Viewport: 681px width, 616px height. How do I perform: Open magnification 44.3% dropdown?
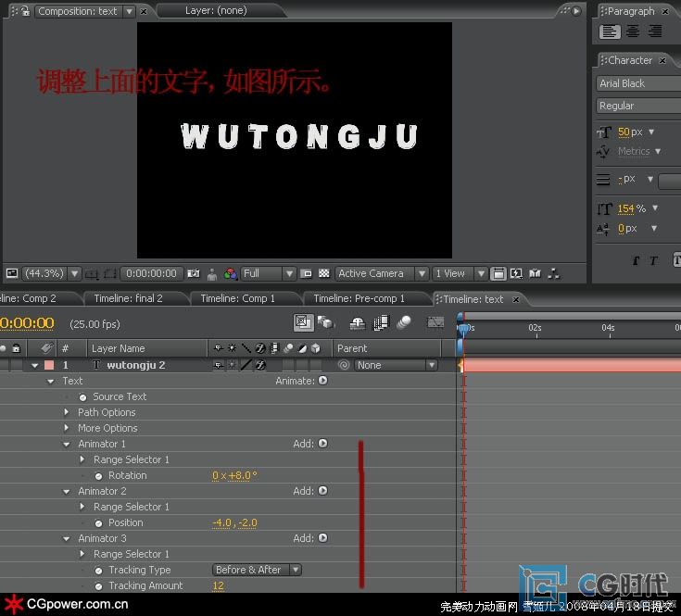(x=51, y=273)
